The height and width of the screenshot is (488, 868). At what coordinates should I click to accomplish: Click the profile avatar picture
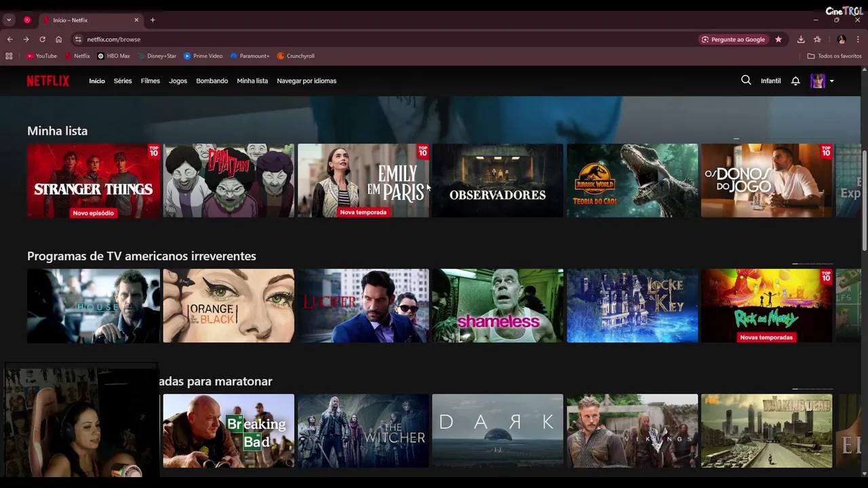pyautogui.click(x=818, y=81)
